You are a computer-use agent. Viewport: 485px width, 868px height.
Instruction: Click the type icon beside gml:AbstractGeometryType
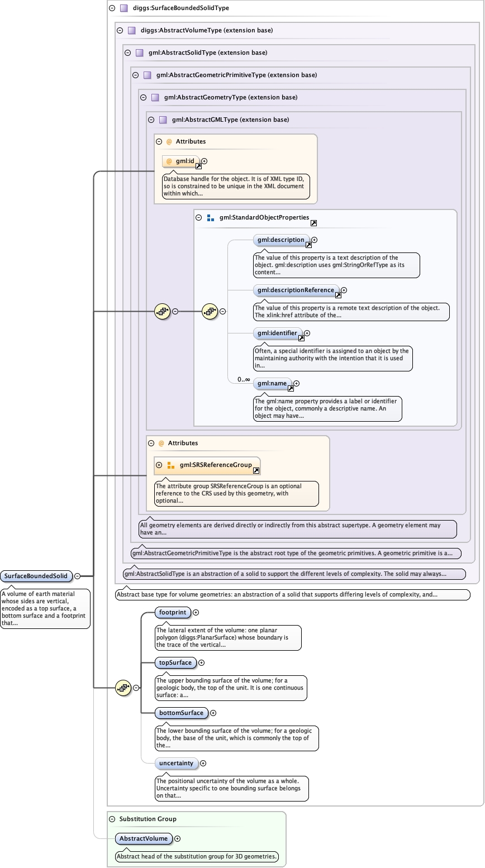(155, 98)
